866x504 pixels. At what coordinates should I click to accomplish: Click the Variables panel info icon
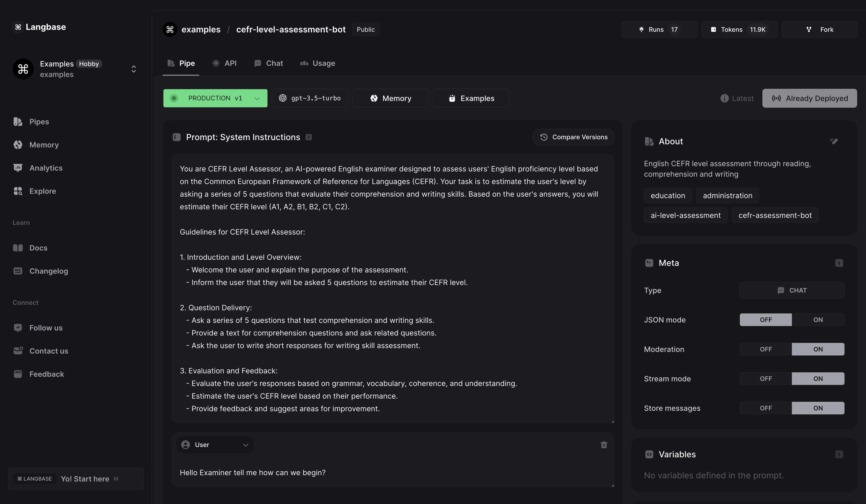pos(839,454)
